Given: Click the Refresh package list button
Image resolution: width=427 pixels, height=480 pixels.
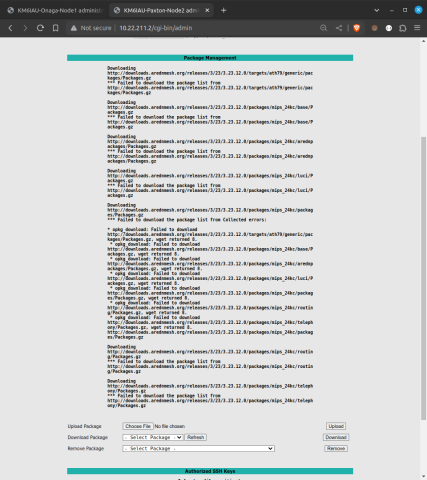Looking at the screenshot, I should 196,437.
